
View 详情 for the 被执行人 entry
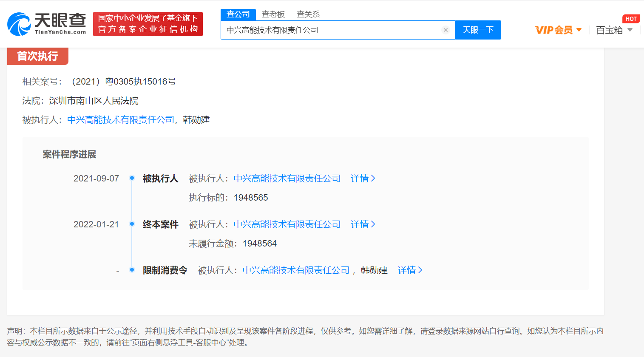[363, 178]
